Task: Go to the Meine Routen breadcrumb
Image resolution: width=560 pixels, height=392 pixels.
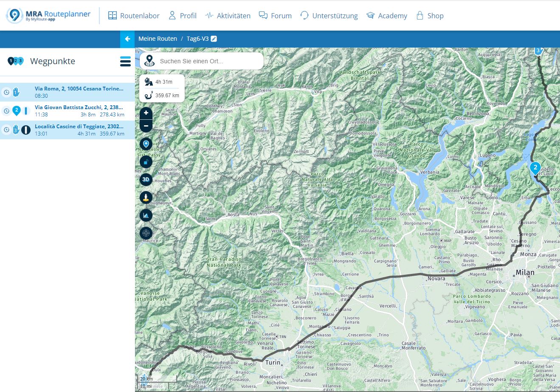Action: (x=158, y=39)
